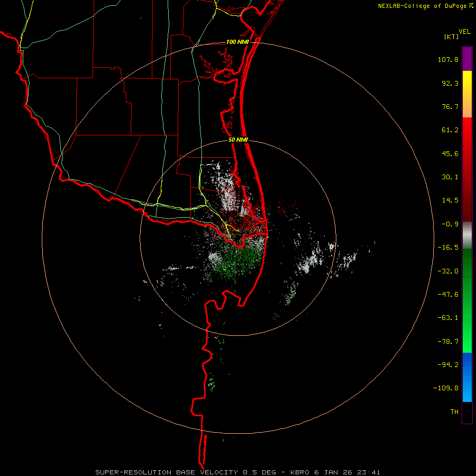Pick the red segment of the color bar
The height and width of the screenshot is (476, 476).
(467, 169)
